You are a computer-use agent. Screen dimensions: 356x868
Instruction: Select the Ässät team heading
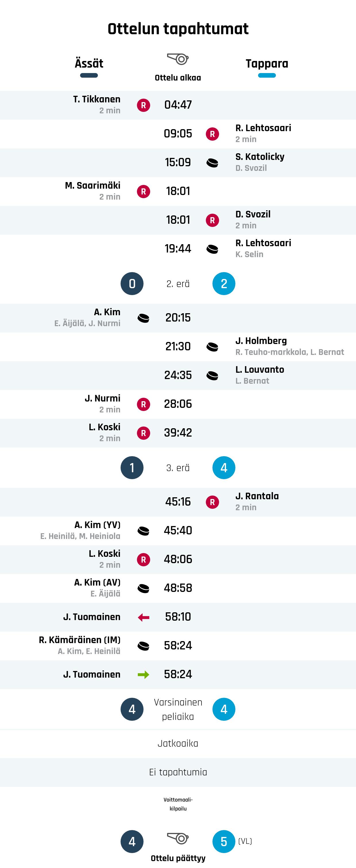(89, 63)
